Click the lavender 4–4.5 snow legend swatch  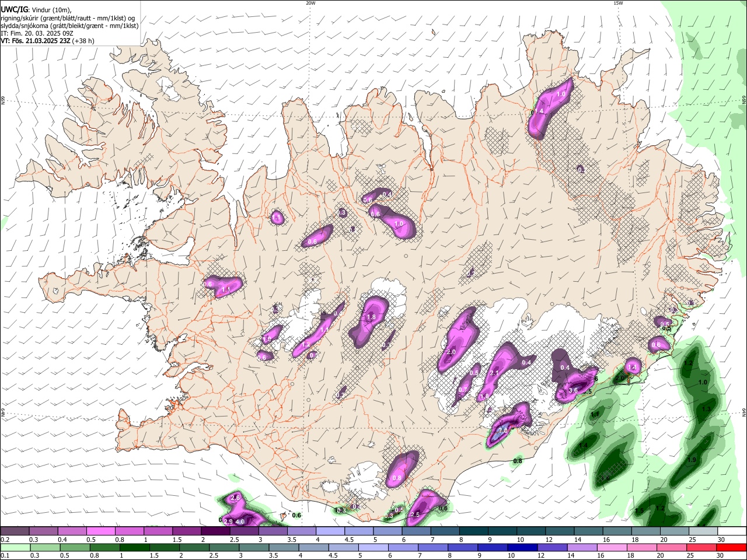pyautogui.click(x=330, y=531)
